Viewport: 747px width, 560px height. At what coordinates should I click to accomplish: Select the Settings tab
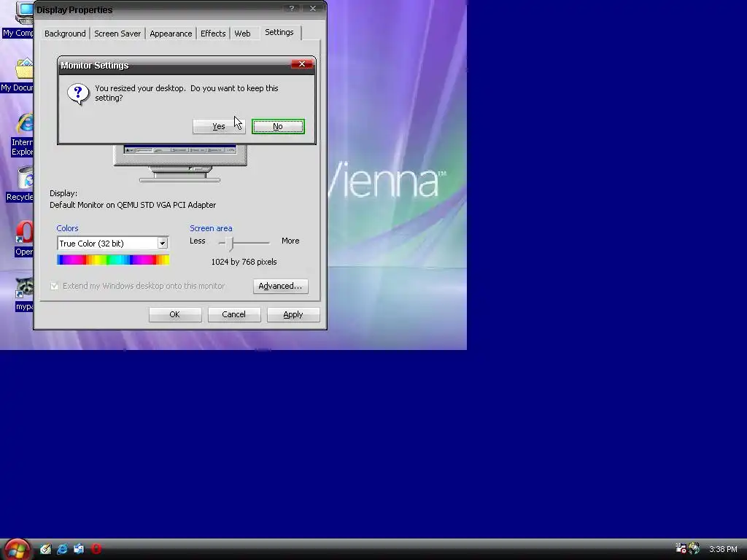tap(279, 32)
